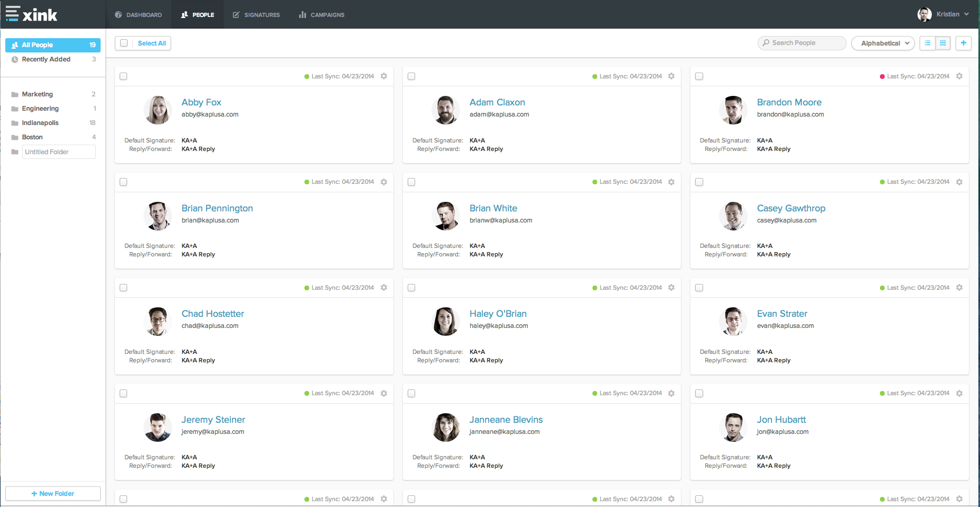Image resolution: width=980 pixels, height=507 pixels.
Task: Open settings gear on Haley O'Brian card
Action: pyautogui.click(x=671, y=288)
